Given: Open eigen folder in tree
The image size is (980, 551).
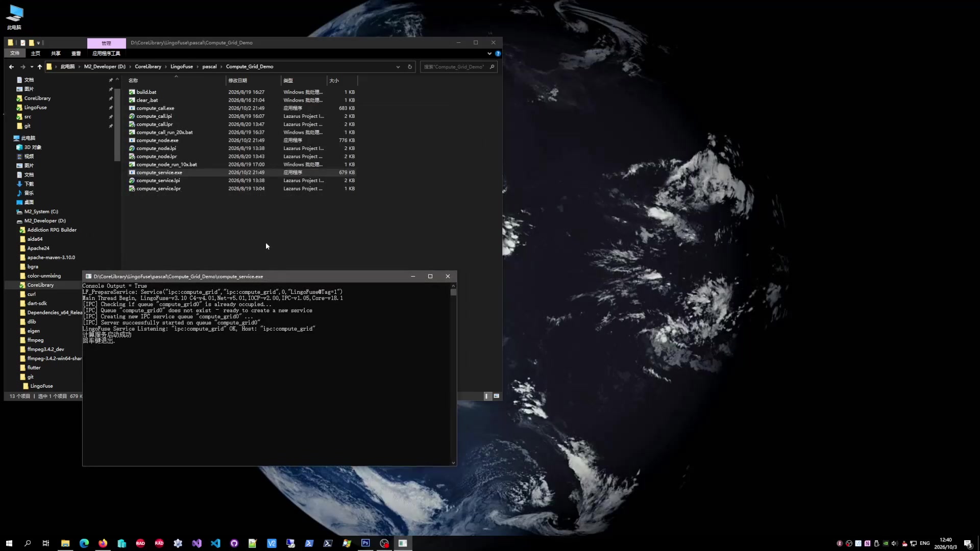Looking at the screenshot, I should pos(33,331).
